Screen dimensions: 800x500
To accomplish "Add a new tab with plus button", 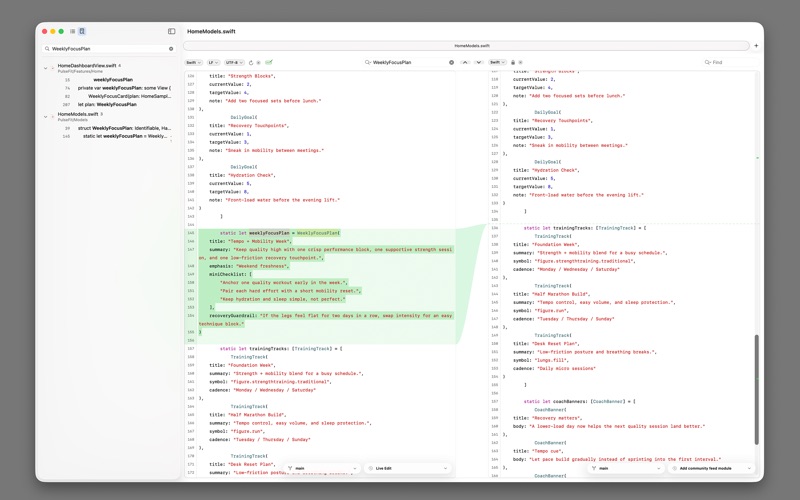I will (x=756, y=45).
